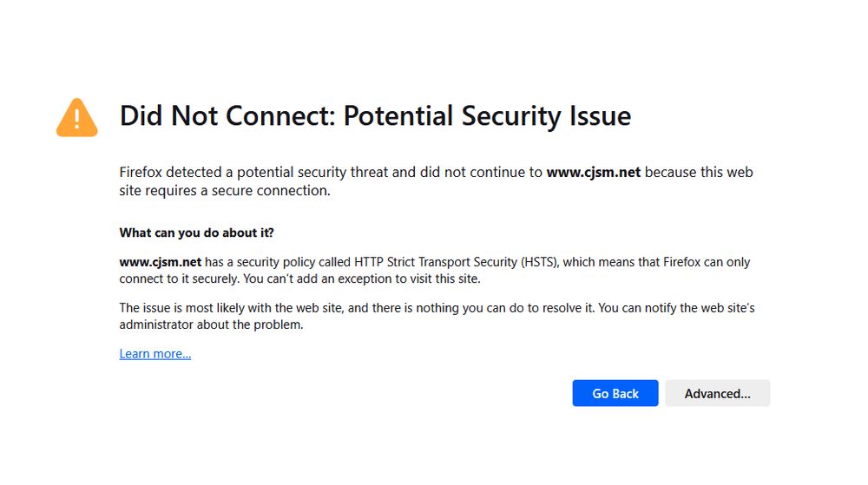Click 'Potential Security Issue' in the heading

487,116
